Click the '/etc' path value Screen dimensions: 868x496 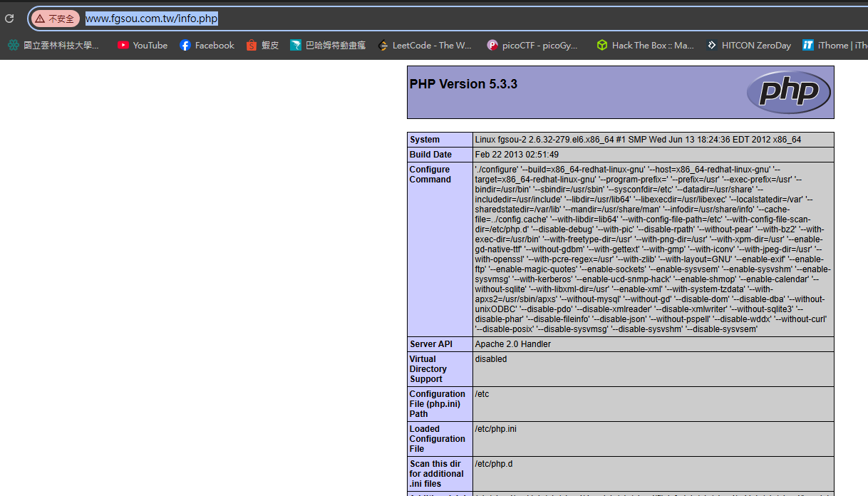pos(482,394)
